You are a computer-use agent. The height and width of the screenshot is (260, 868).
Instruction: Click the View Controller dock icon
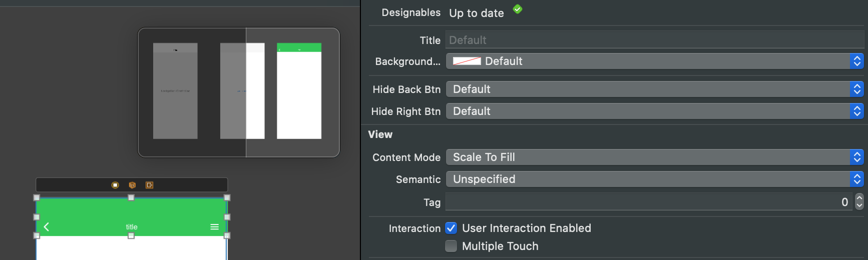pyautogui.click(x=115, y=185)
